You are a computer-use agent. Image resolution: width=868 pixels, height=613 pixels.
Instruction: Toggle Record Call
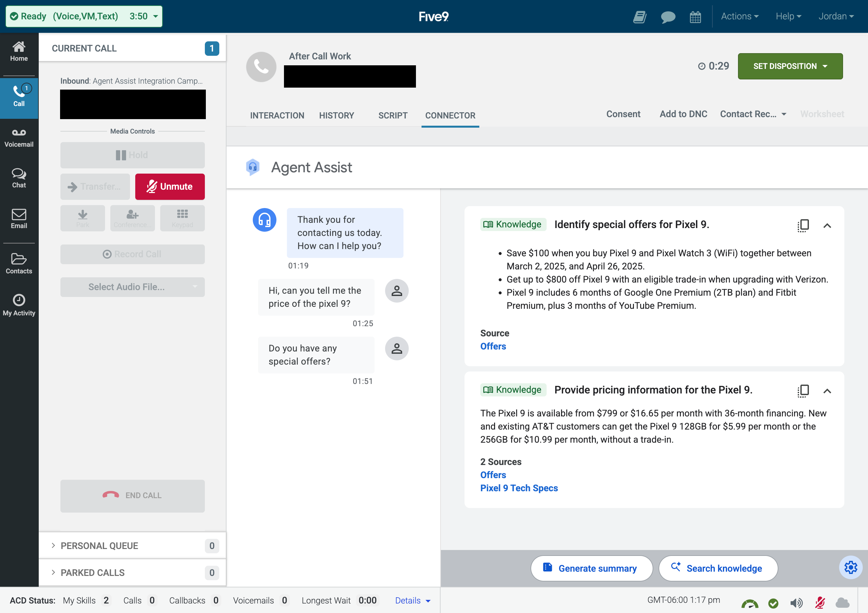pyautogui.click(x=132, y=254)
